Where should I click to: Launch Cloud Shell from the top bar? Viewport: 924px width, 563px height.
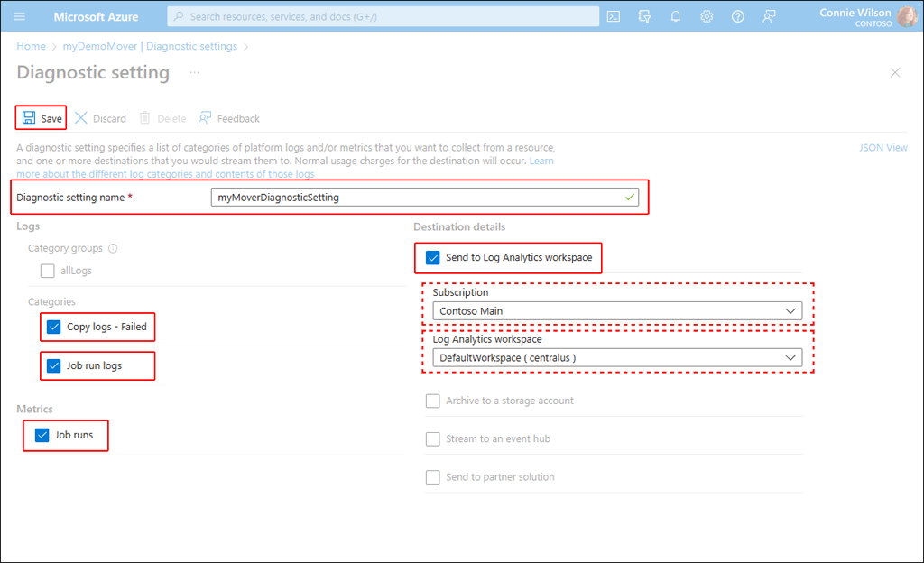614,16
